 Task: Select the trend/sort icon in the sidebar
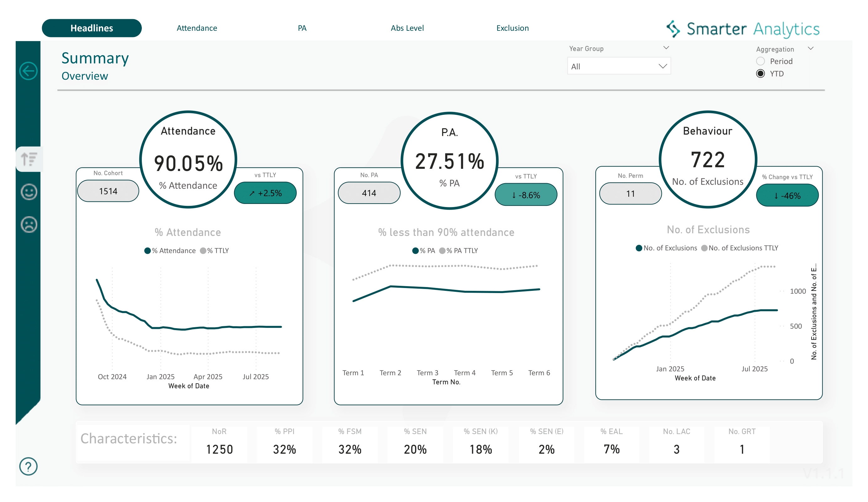coord(29,158)
